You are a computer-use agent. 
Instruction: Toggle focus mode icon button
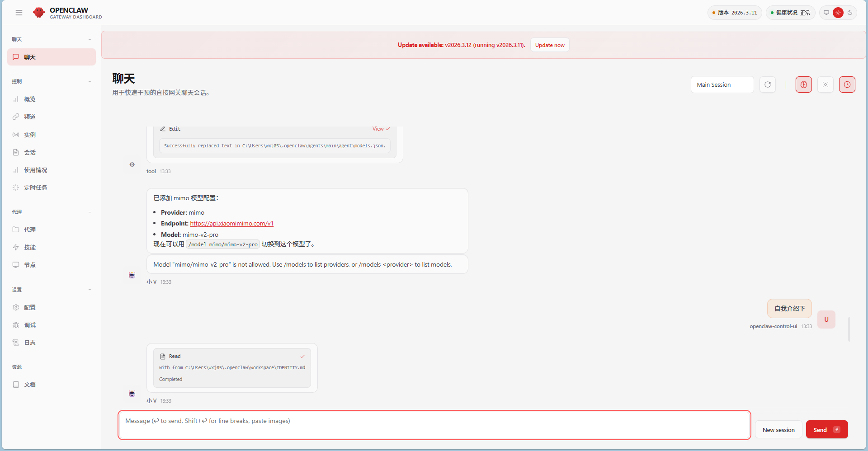click(826, 85)
